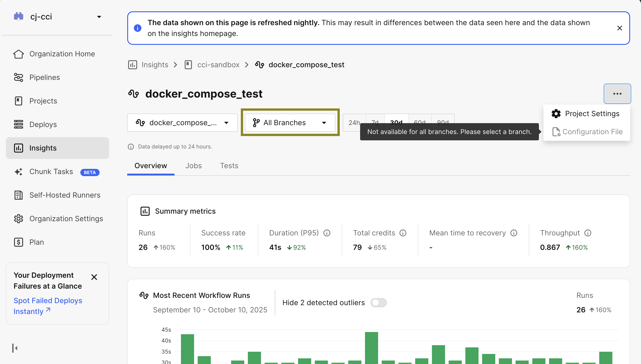Click the info icon by Data delayed notice
The image size is (641, 364).
[131, 147]
